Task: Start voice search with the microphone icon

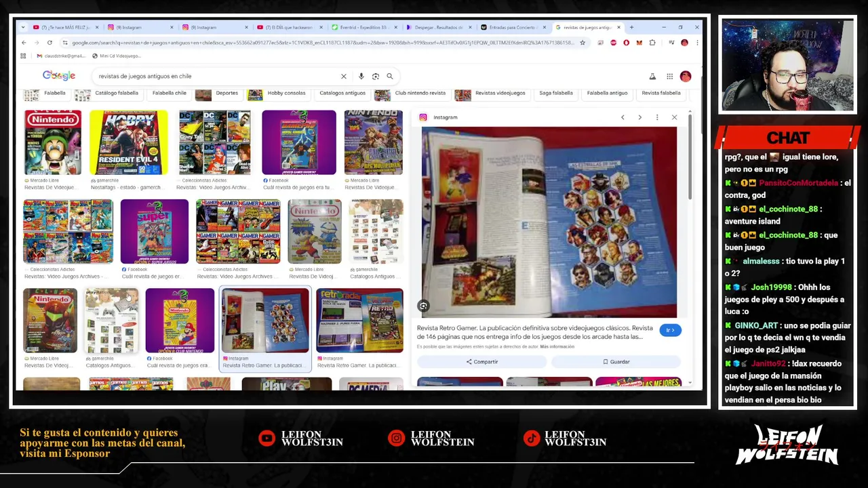Action: 361,77
